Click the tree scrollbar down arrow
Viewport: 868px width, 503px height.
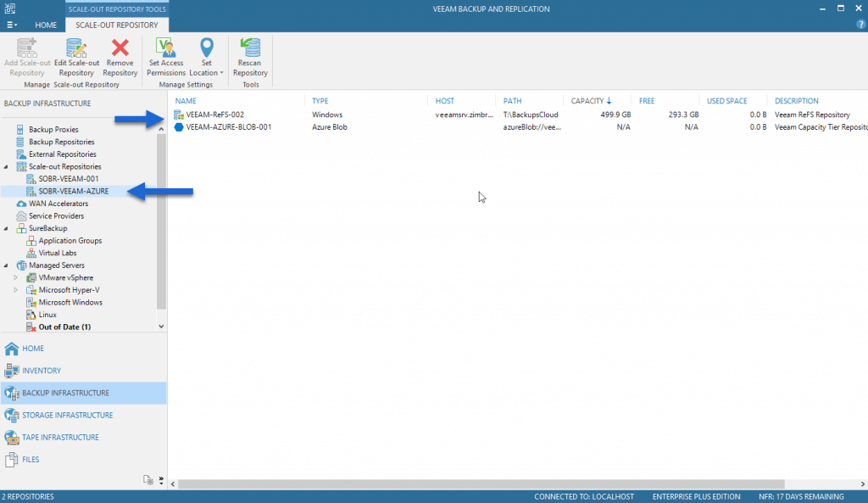pos(161,327)
